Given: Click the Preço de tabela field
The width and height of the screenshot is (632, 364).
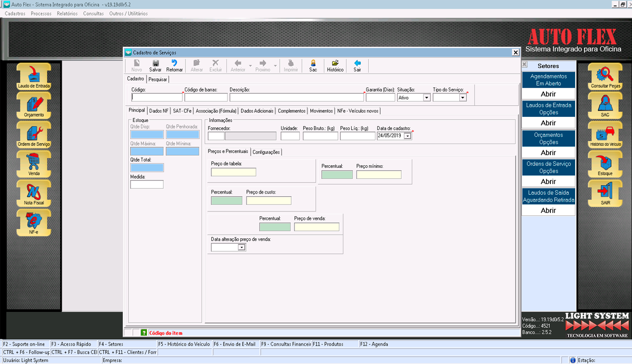Looking at the screenshot, I should coord(233,172).
